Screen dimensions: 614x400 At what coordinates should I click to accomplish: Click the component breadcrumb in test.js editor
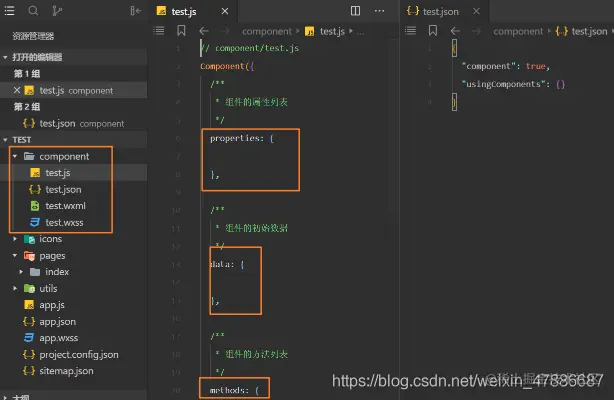(267, 31)
